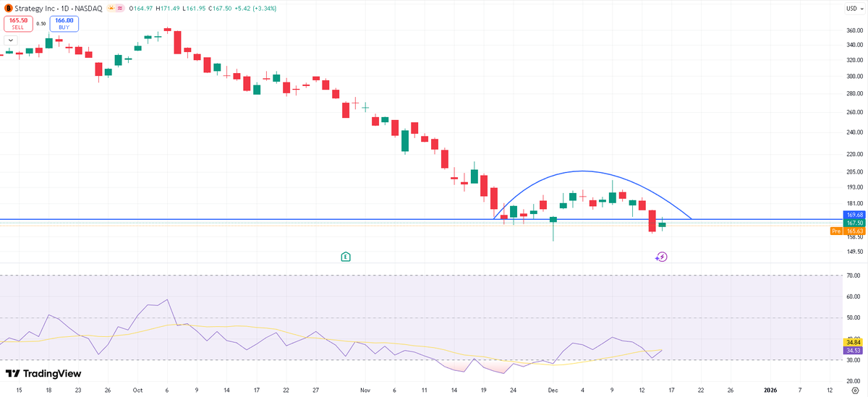The height and width of the screenshot is (397, 868).
Task: Click the H171.49 high value
Action: click(x=167, y=8)
